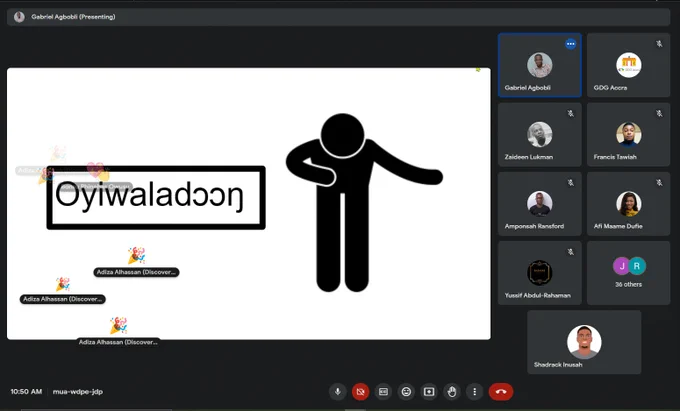Screen dimensions: 680x411
Task: Select Afi Maame Dufie participant tile
Action: pos(628,204)
